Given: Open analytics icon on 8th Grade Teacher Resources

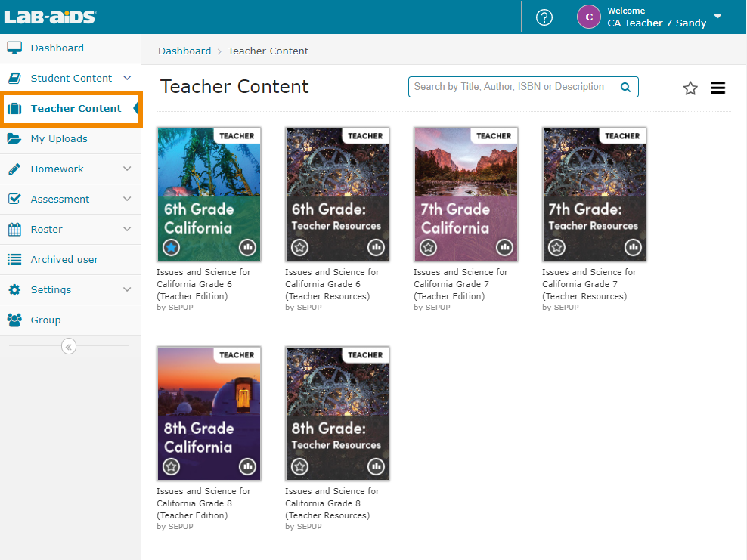Looking at the screenshot, I should point(376,466).
